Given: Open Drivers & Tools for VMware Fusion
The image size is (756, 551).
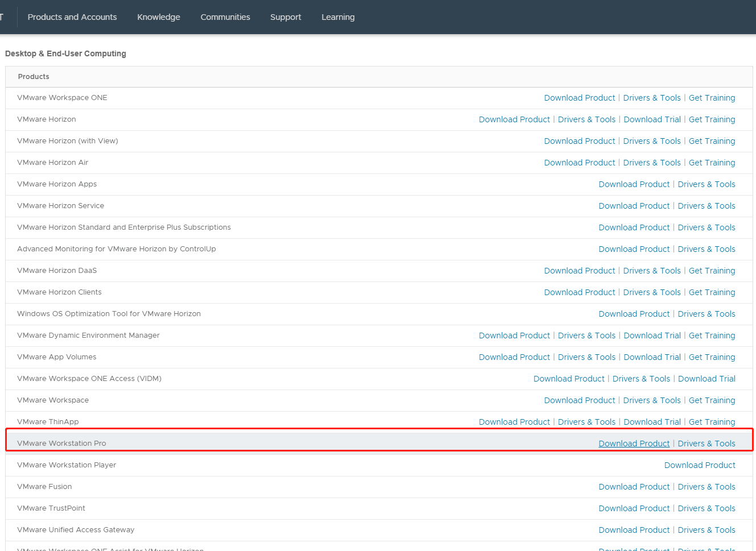Looking at the screenshot, I should point(707,487).
